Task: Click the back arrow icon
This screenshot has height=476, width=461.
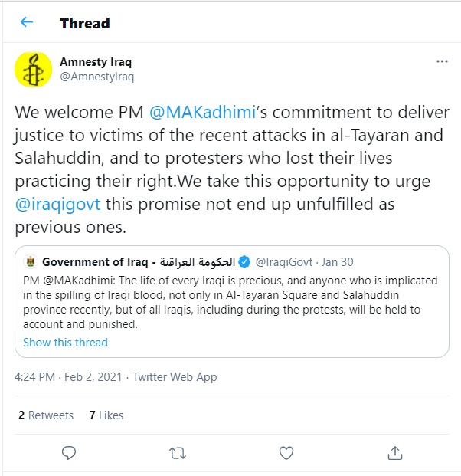Action: pos(27,22)
